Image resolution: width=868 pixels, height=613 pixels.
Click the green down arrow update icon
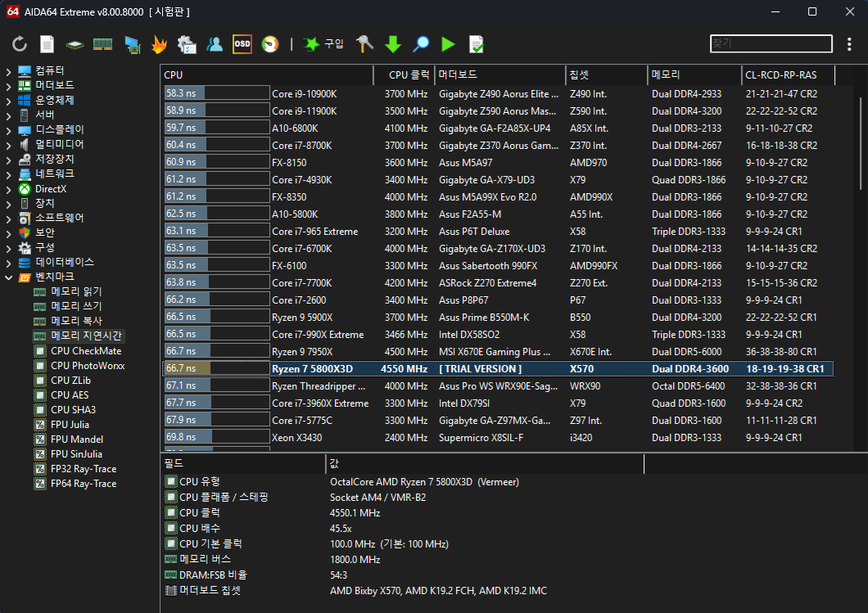click(x=393, y=44)
